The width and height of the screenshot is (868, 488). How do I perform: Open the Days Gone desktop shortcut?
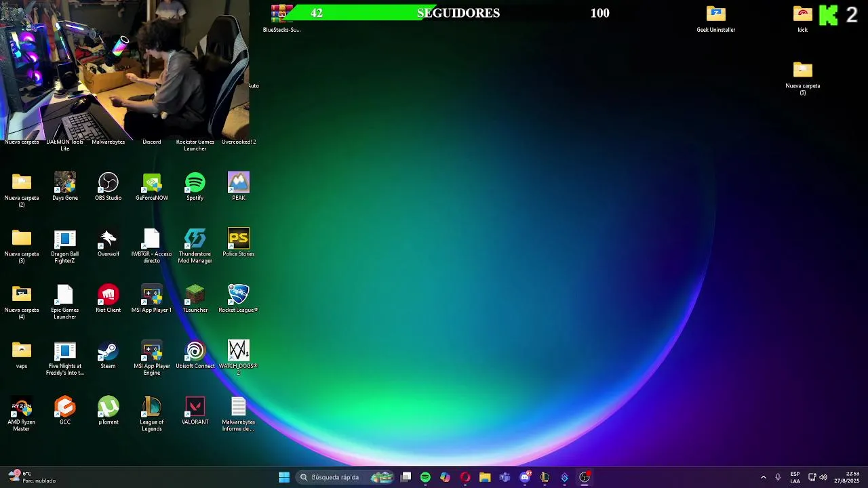tap(65, 186)
